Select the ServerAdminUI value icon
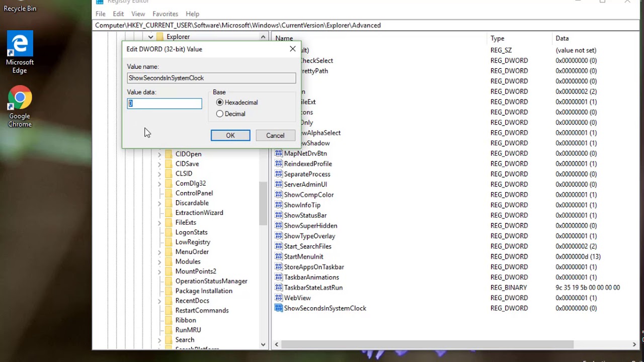 tap(278, 184)
